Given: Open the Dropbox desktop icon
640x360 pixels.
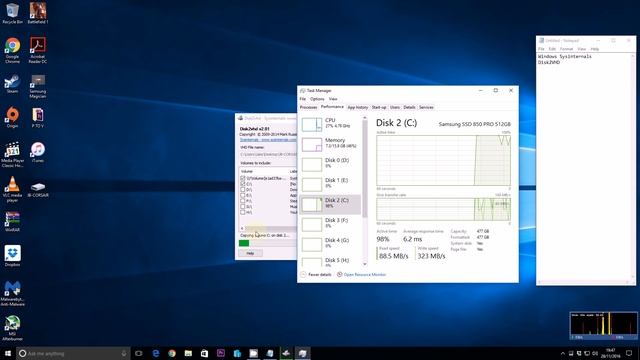Looking at the screenshot, I should (12, 256).
